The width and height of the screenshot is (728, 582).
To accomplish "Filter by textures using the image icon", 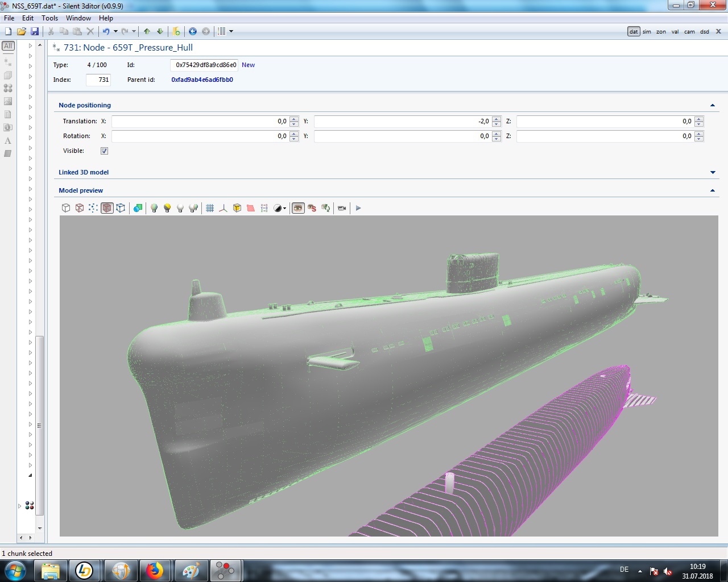I will coord(8,101).
